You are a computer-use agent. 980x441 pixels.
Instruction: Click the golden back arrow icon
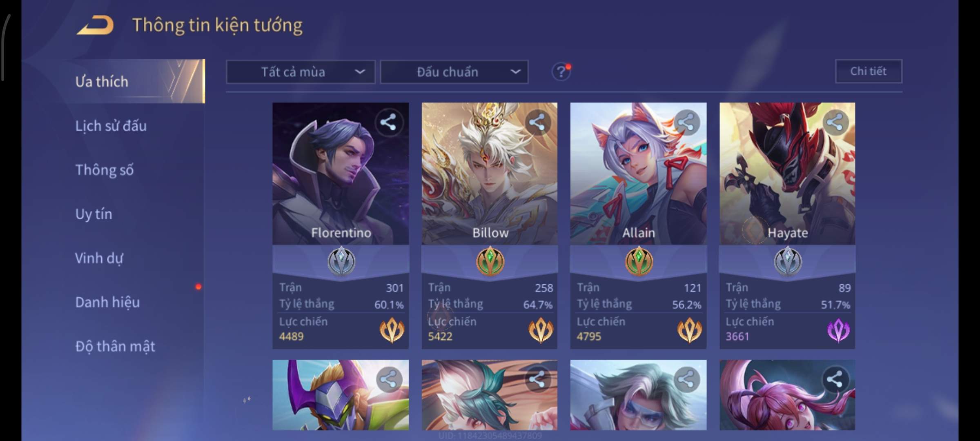click(95, 25)
